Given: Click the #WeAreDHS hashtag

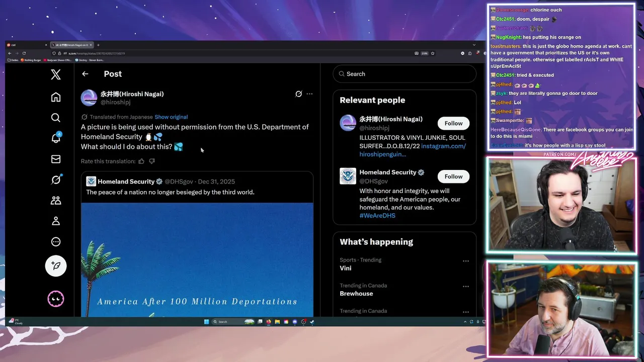Looking at the screenshot, I should click(377, 215).
